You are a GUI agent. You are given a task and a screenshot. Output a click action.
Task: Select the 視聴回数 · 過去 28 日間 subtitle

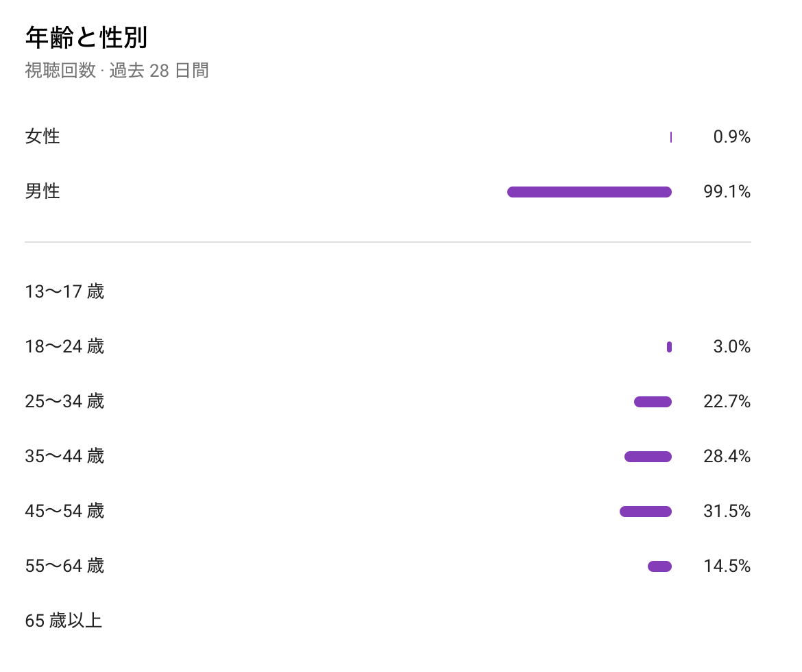tap(117, 71)
